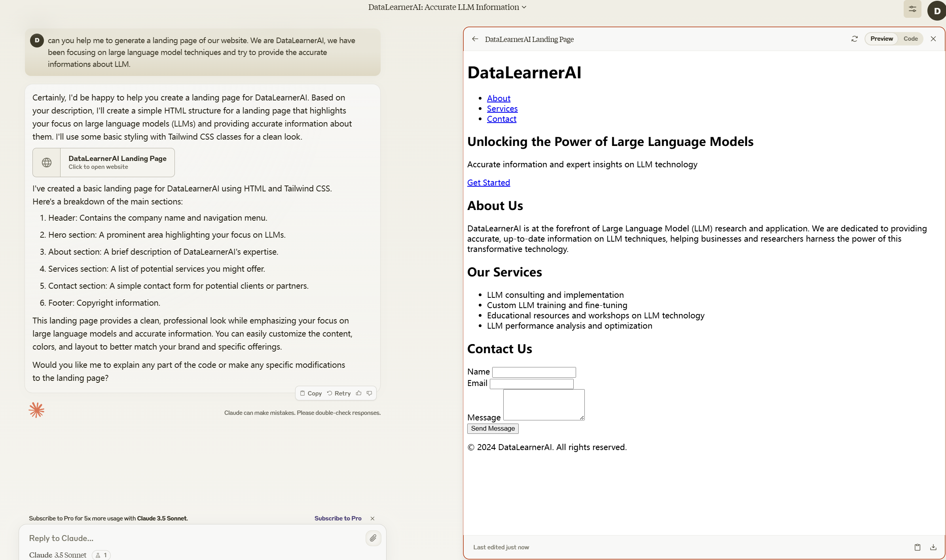Refresh the artifact preview
Image resolution: width=946 pixels, height=560 pixels.
[x=855, y=39]
